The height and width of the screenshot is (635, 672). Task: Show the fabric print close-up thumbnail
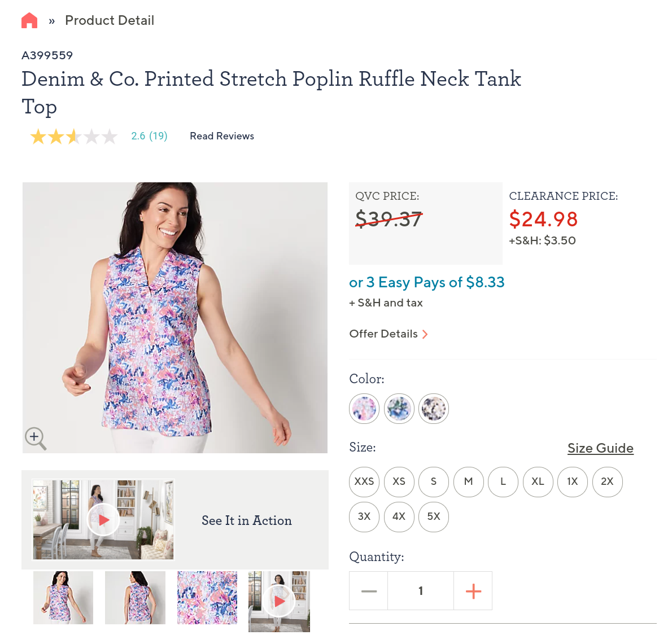pos(207,598)
